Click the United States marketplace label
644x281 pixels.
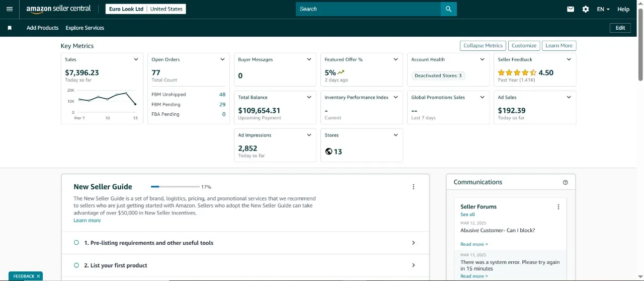(166, 9)
